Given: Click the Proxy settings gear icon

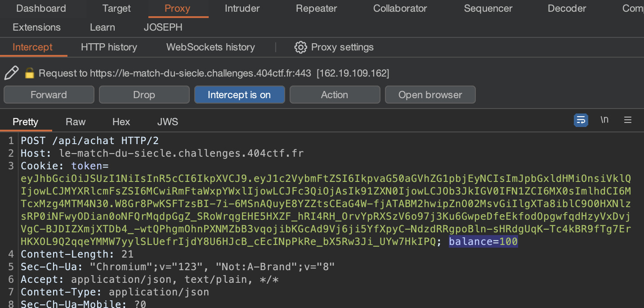Looking at the screenshot, I should click(300, 47).
